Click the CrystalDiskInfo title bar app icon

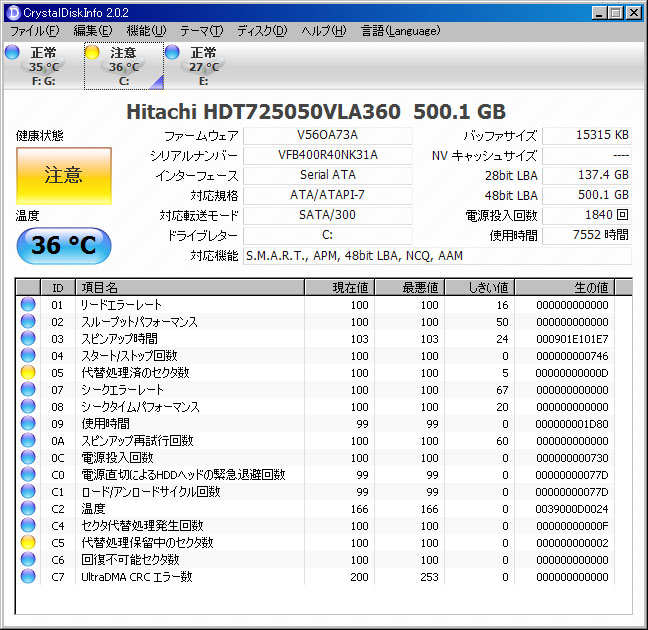click(14, 13)
